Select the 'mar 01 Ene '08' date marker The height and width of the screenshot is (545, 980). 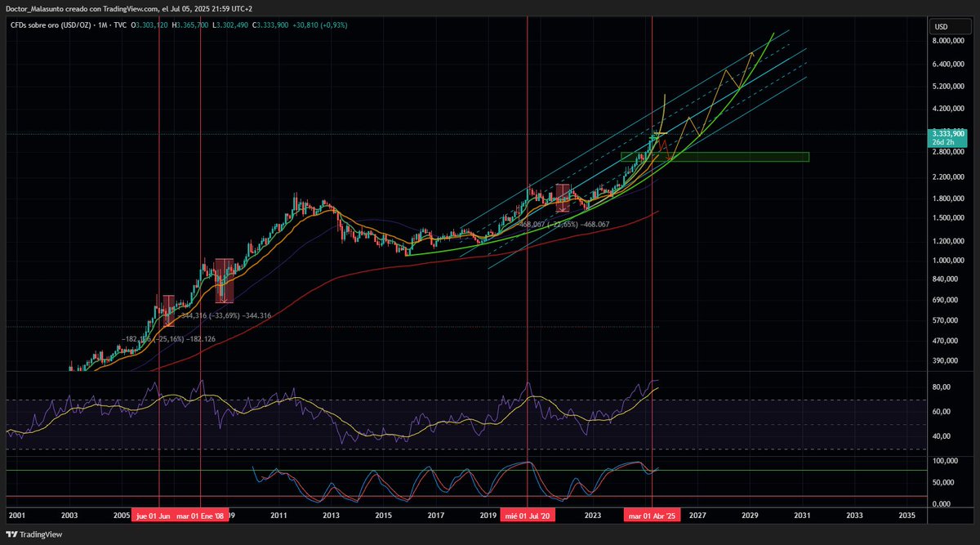[x=201, y=516]
